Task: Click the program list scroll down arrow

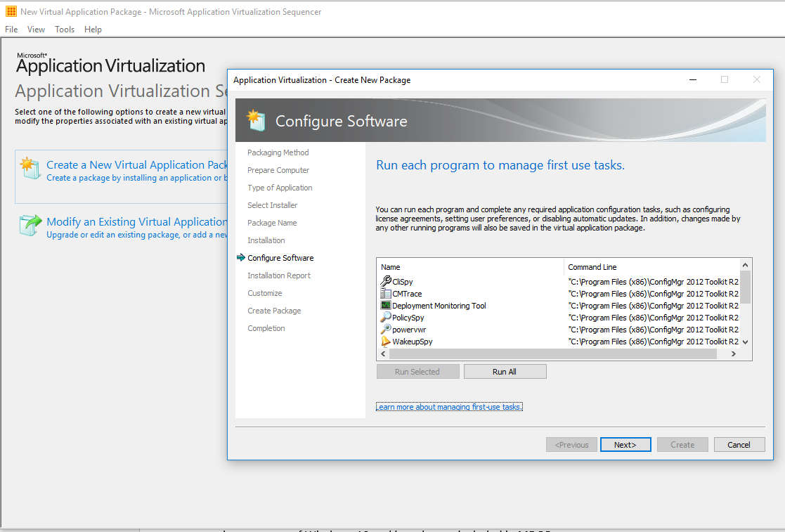Action: tap(746, 342)
